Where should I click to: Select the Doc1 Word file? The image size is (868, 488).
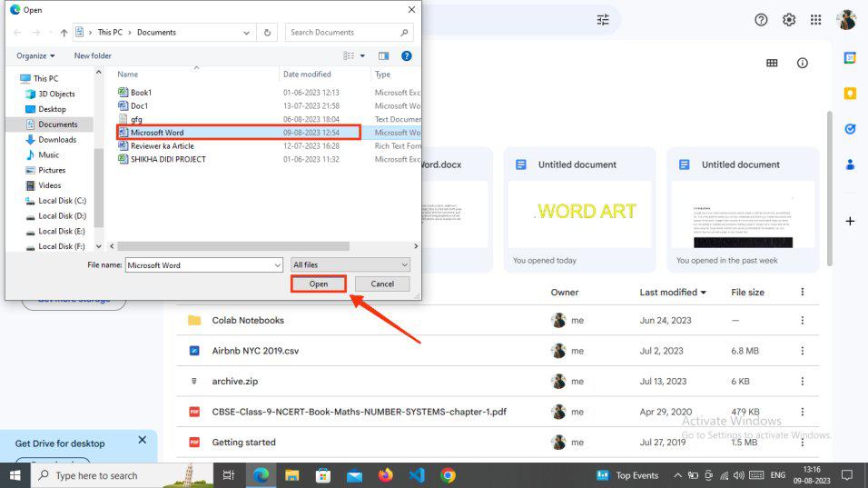point(139,105)
